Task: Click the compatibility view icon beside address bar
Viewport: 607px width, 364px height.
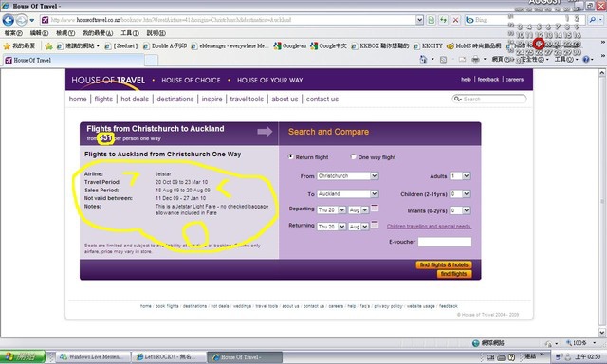Action: pyautogui.click(x=431, y=20)
